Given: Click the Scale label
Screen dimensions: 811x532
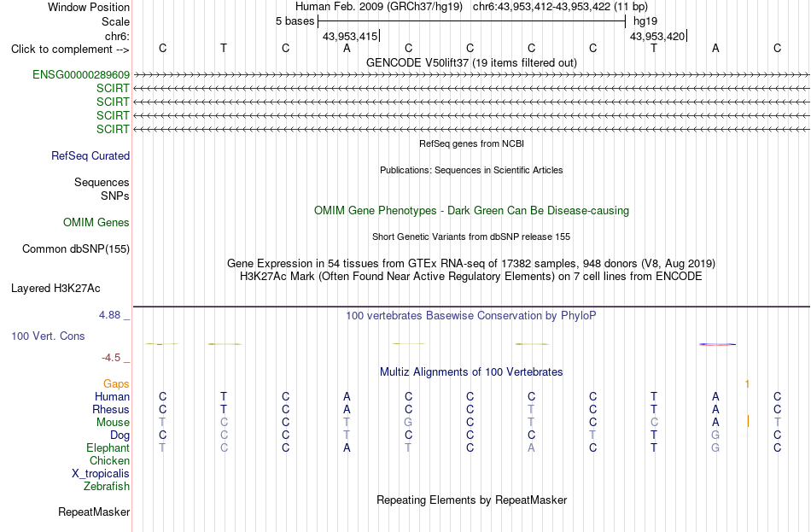Looking at the screenshot, I should (116, 21).
